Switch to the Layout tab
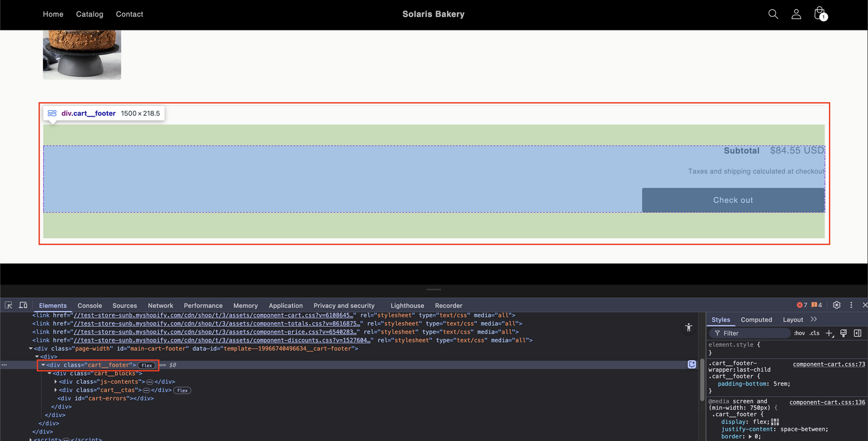868x441 pixels. 793,320
